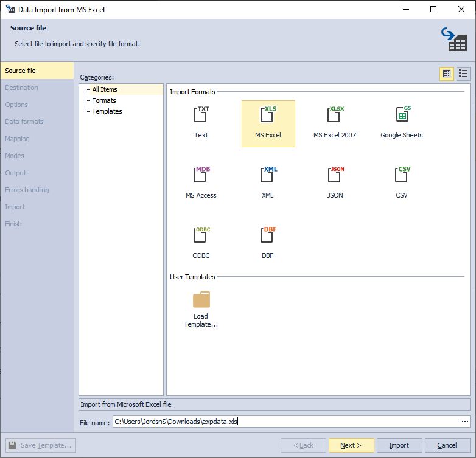Open the Import step in sidebar
Image resolution: width=476 pixels, height=458 pixels.
click(x=37, y=207)
